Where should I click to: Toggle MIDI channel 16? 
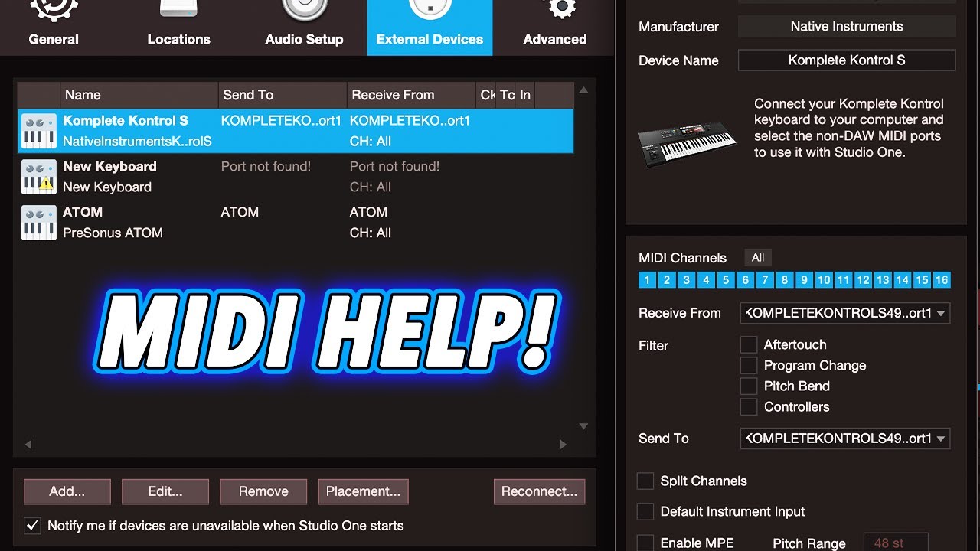(x=942, y=280)
